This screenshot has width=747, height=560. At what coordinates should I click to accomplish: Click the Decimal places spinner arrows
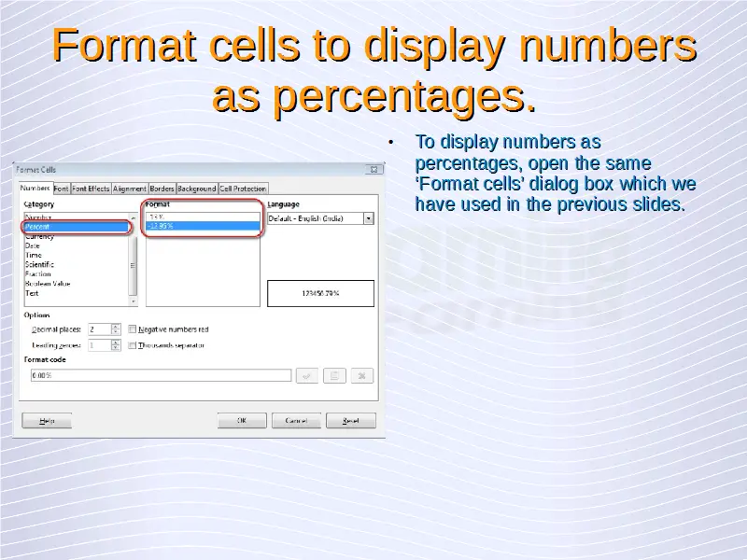click(x=116, y=329)
